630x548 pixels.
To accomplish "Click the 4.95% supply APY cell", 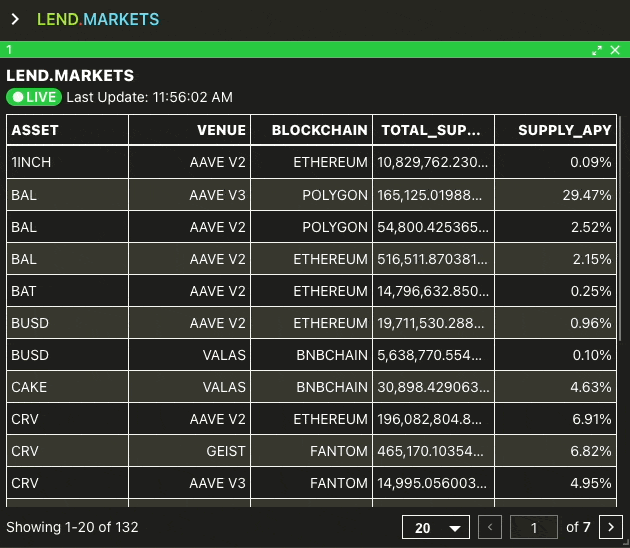I will 556,483.
